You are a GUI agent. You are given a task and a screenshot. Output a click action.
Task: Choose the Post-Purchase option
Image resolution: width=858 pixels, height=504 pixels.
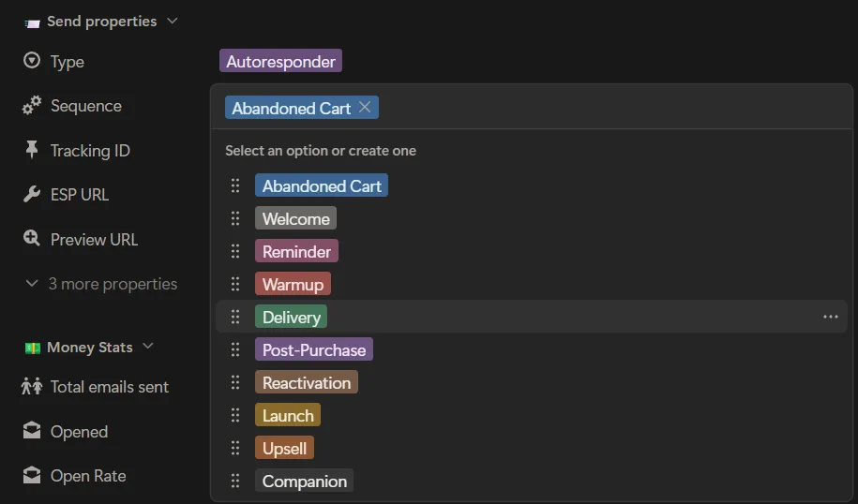coord(313,350)
